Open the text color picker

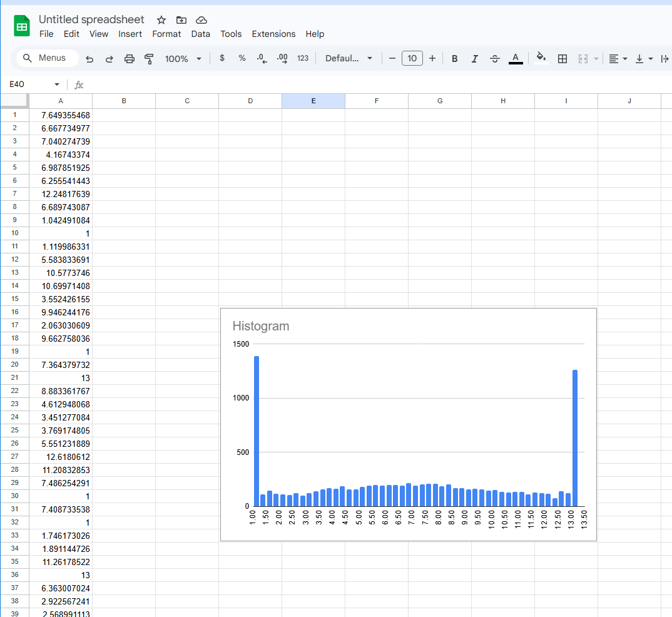click(x=515, y=58)
